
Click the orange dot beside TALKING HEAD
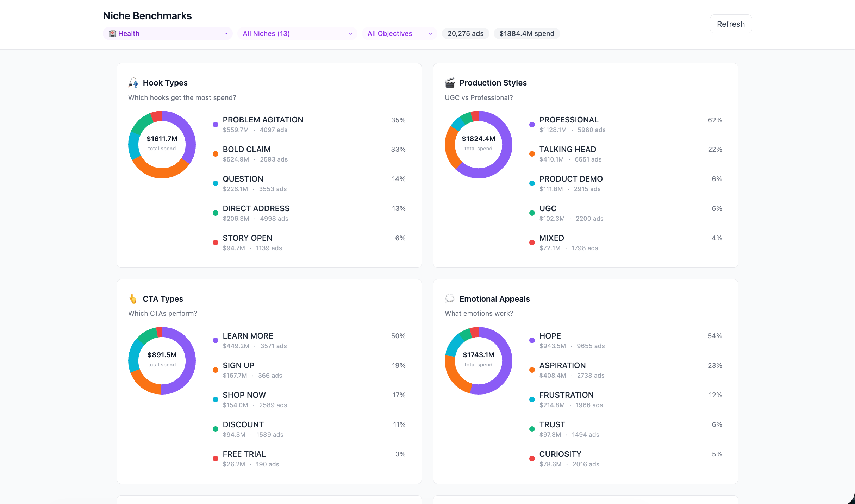[532, 154]
